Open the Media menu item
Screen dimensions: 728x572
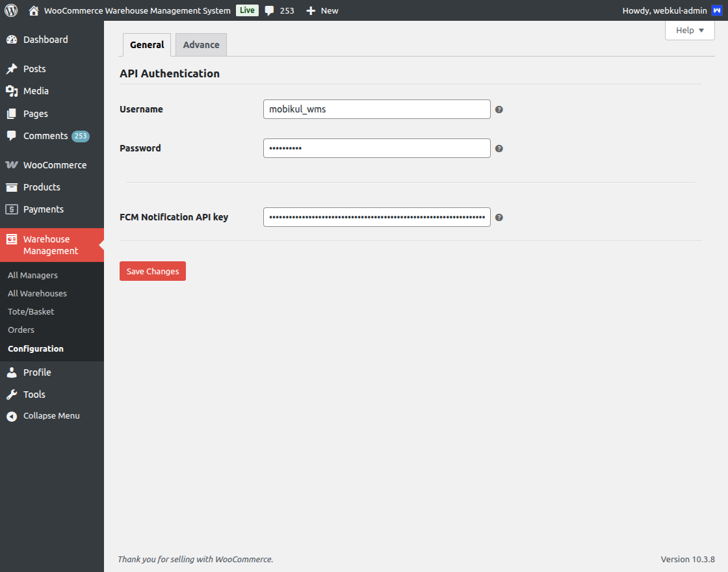point(36,91)
